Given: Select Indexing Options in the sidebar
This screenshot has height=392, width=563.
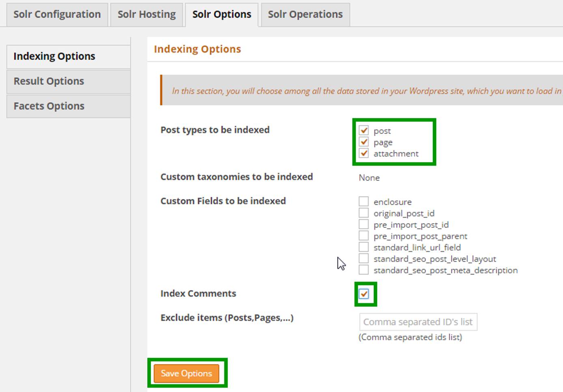Looking at the screenshot, I should pos(54,56).
